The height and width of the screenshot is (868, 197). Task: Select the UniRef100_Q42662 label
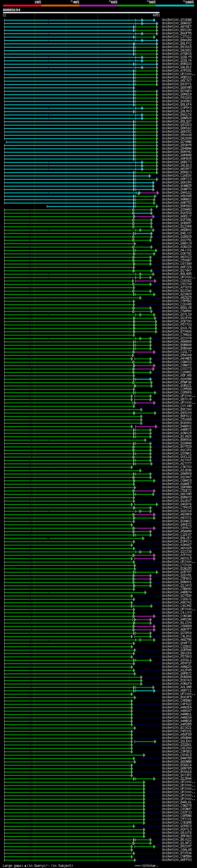tap(176, 50)
